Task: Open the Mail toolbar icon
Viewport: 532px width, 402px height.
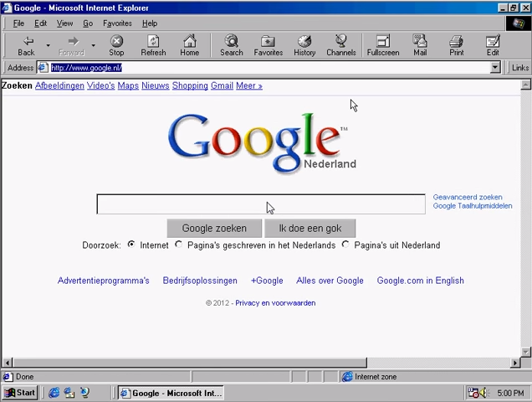Action: click(420, 45)
